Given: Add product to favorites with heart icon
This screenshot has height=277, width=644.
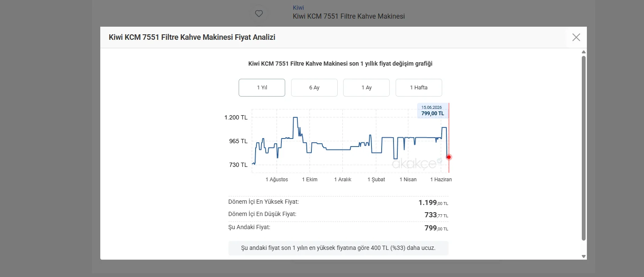Looking at the screenshot, I should click(x=259, y=14).
